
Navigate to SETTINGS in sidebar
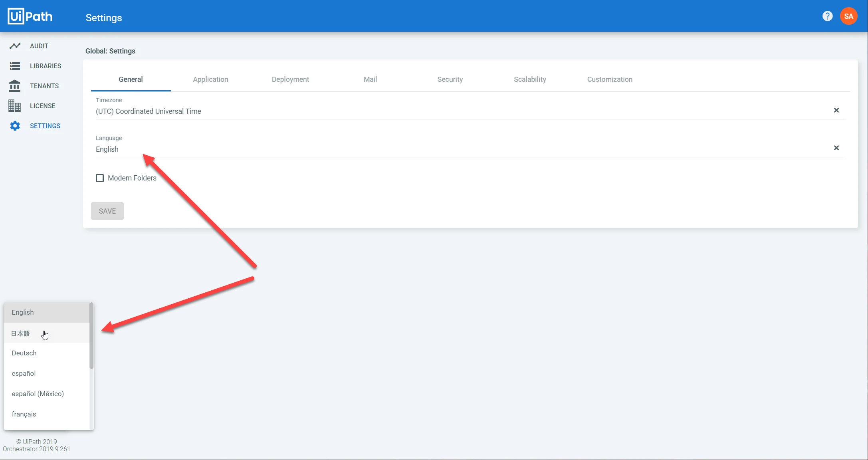45,126
